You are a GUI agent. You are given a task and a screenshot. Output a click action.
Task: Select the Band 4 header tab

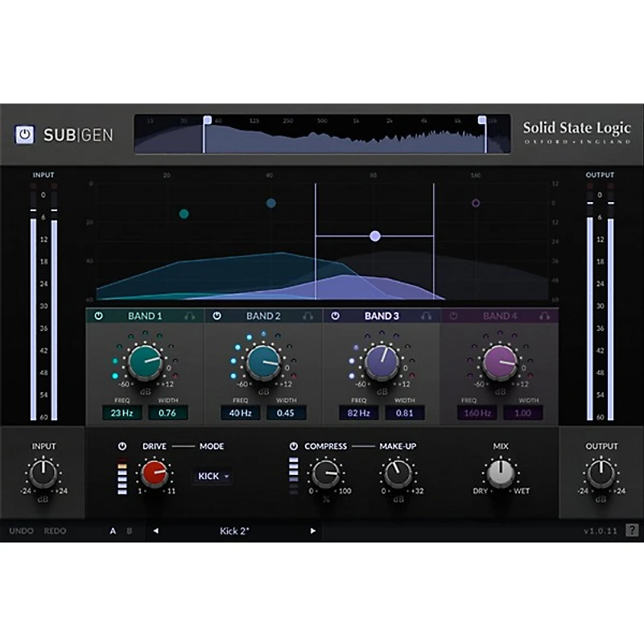500,316
